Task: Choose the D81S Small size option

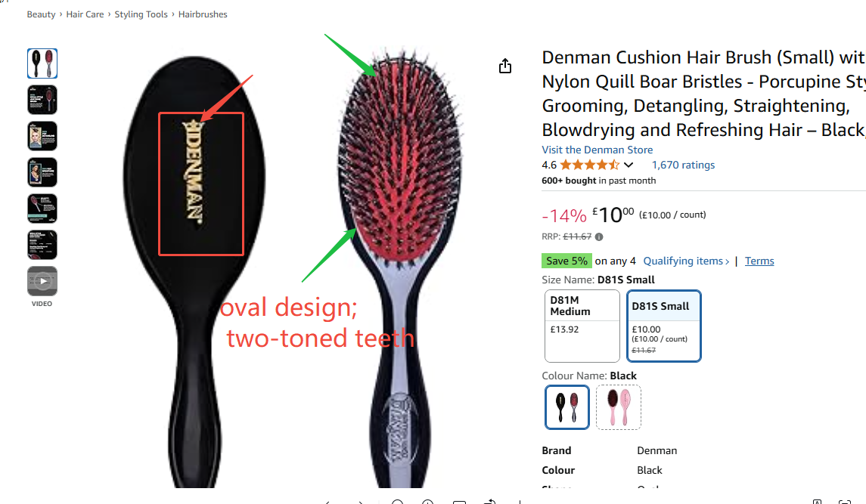Action: tap(664, 326)
